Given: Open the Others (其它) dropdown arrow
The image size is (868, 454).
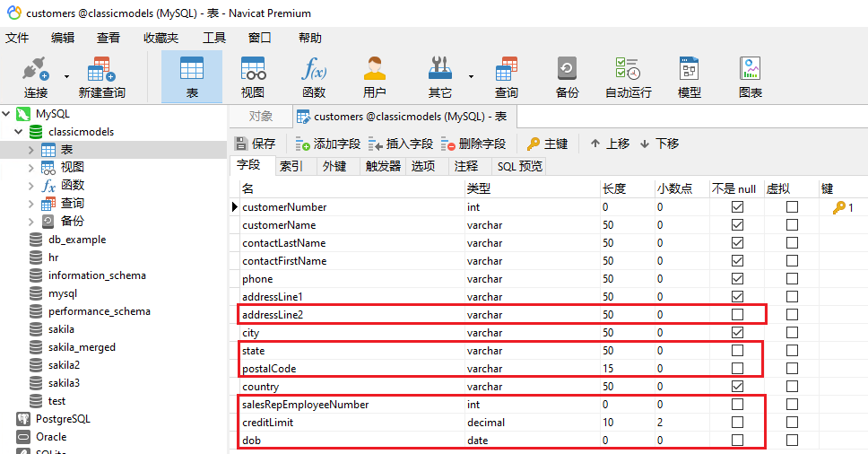Looking at the screenshot, I should pyautogui.click(x=471, y=76).
